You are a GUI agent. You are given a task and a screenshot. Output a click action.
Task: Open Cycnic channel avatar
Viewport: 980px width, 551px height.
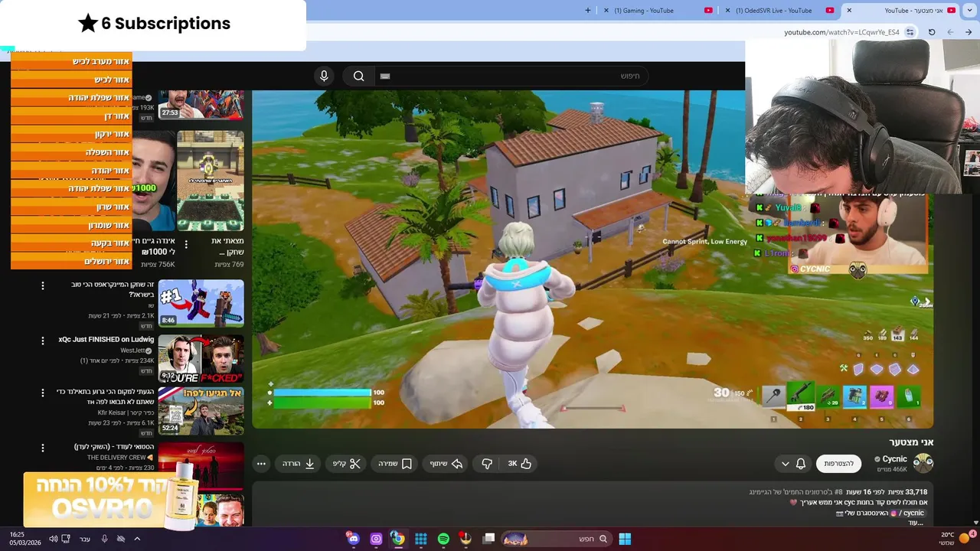click(923, 464)
